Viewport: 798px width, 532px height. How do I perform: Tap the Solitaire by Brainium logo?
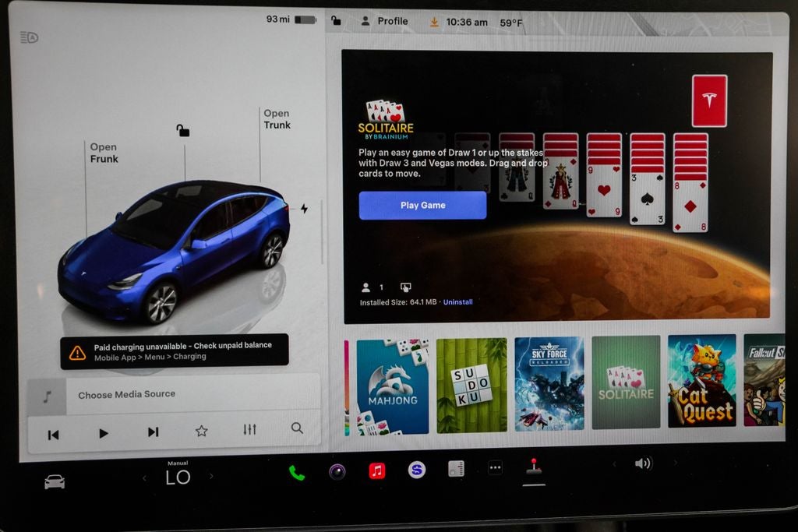coord(386,119)
